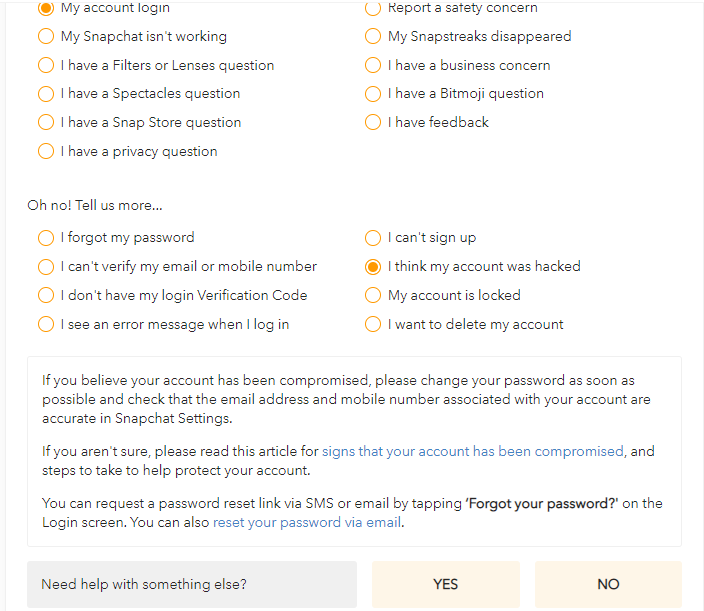Choose "My Snapstreaks disappeared" option

point(373,36)
